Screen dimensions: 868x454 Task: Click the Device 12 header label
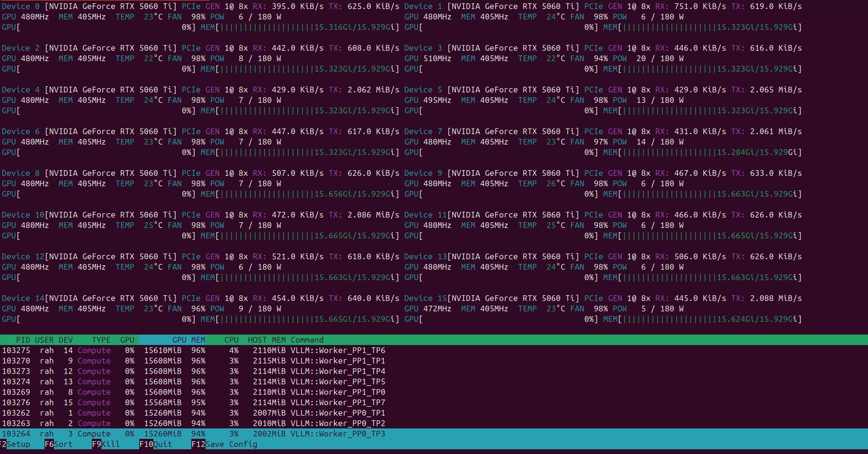[x=23, y=256]
